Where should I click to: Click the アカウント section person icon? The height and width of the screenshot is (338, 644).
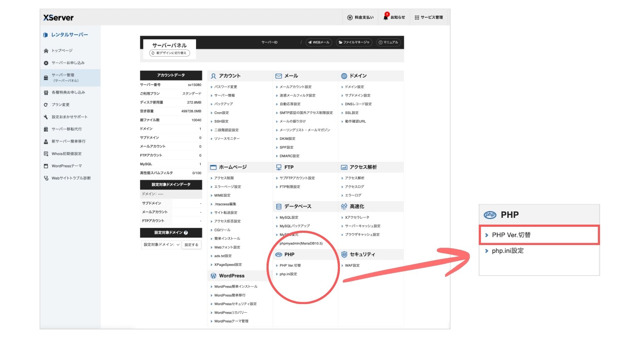click(214, 76)
